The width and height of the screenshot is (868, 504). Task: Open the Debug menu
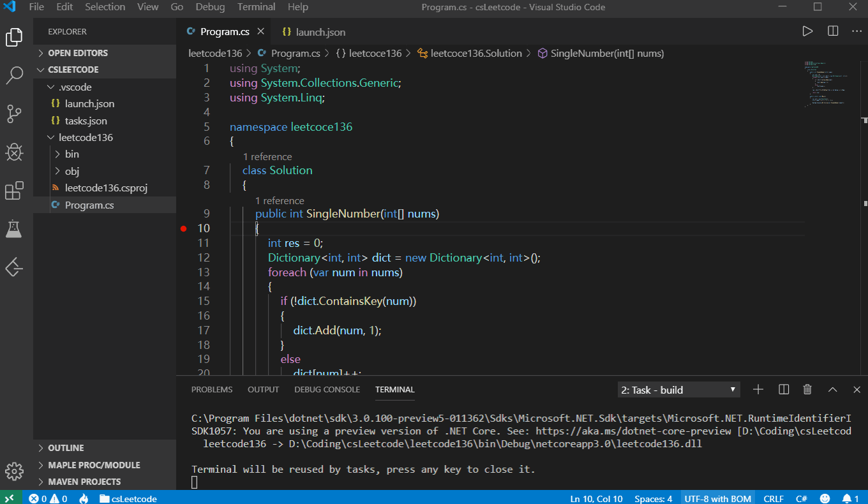point(210,7)
